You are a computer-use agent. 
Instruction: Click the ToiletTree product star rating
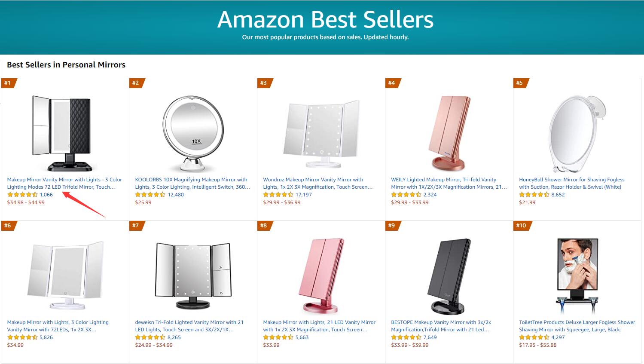[x=534, y=337]
